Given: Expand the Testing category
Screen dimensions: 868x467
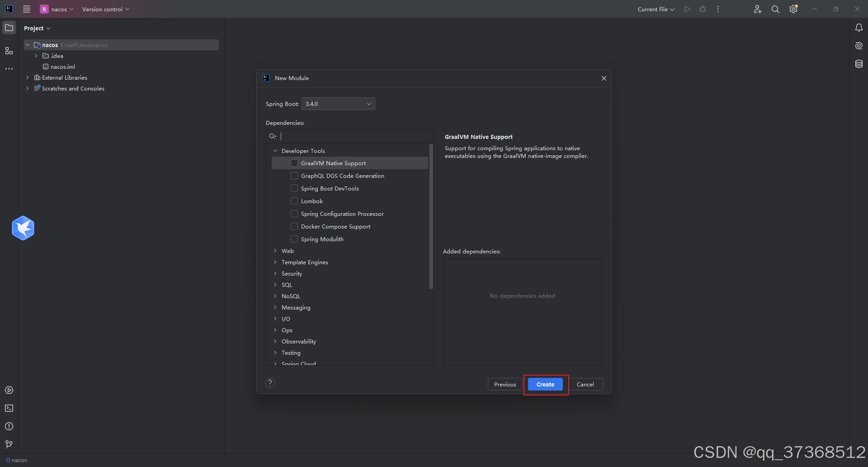Looking at the screenshot, I should click(275, 353).
